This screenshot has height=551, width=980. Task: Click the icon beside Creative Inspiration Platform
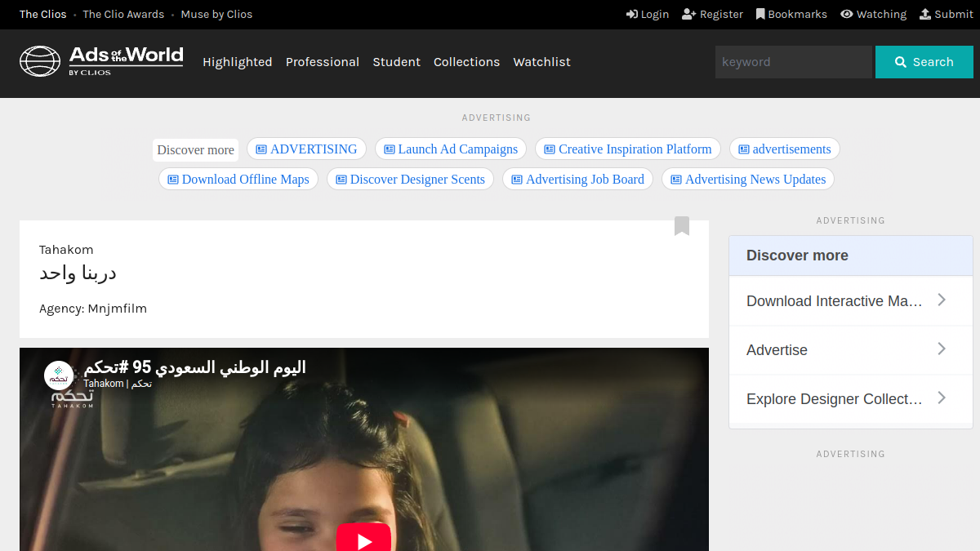[550, 149]
